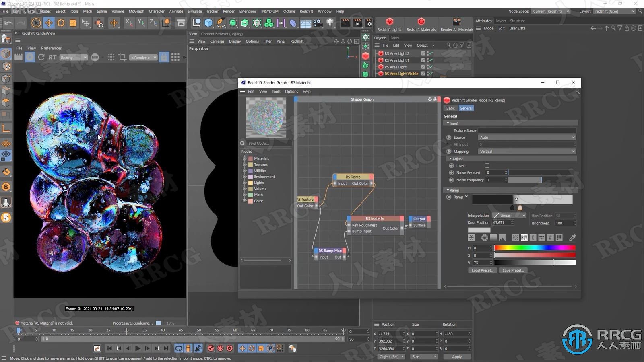This screenshot has width=644, height=362.
Task: Switch color mode to HSV
Action: click(x=524, y=238)
